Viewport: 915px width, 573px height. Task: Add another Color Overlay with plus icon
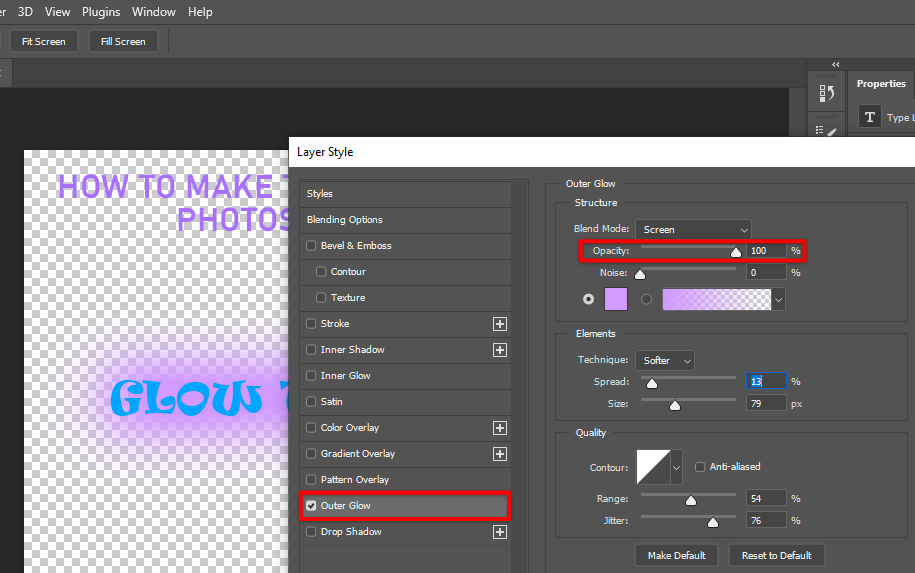click(x=500, y=428)
